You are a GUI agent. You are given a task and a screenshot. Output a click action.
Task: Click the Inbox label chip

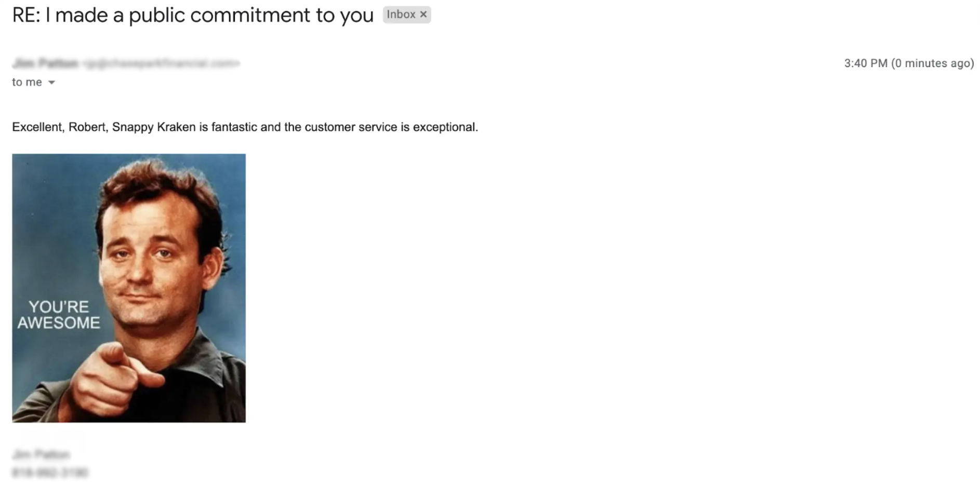click(x=401, y=15)
